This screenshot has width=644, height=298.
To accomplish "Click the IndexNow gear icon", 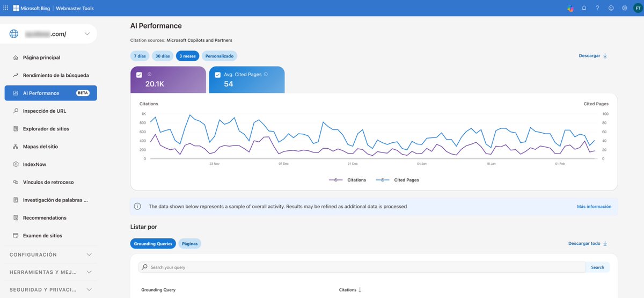I will click(x=16, y=164).
